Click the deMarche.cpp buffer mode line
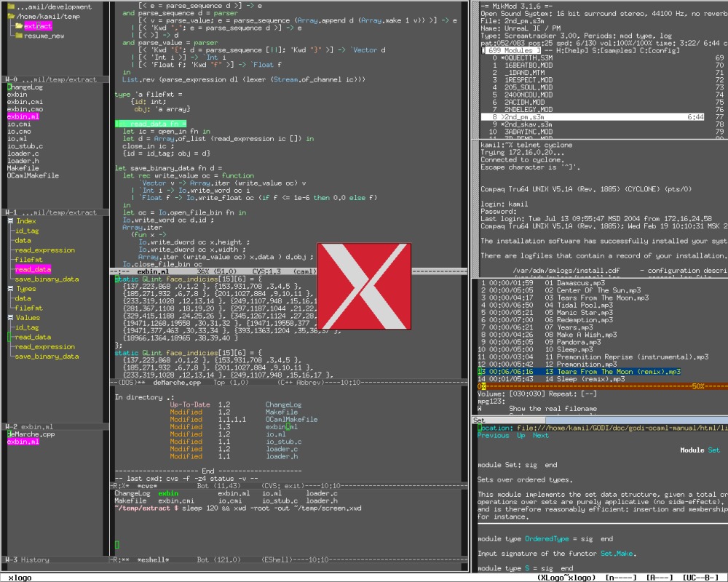This screenshot has width=728, height=582. (x=288, y=383)
